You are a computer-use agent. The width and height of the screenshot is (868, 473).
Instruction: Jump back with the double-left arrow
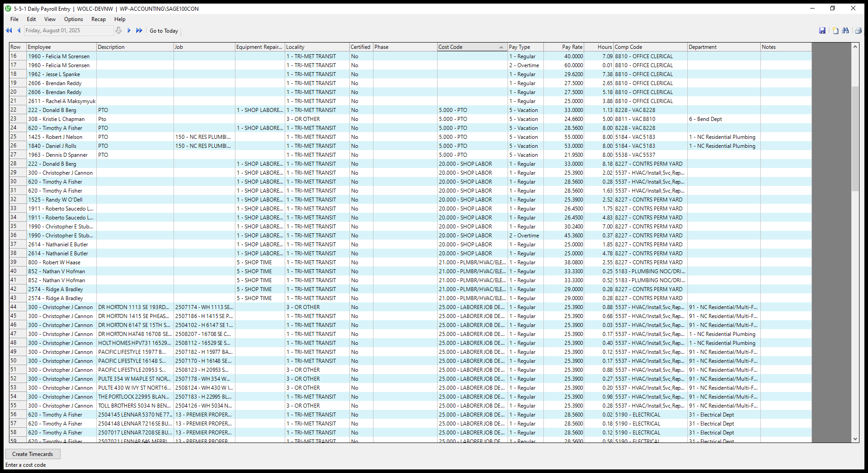coord(9,30)
